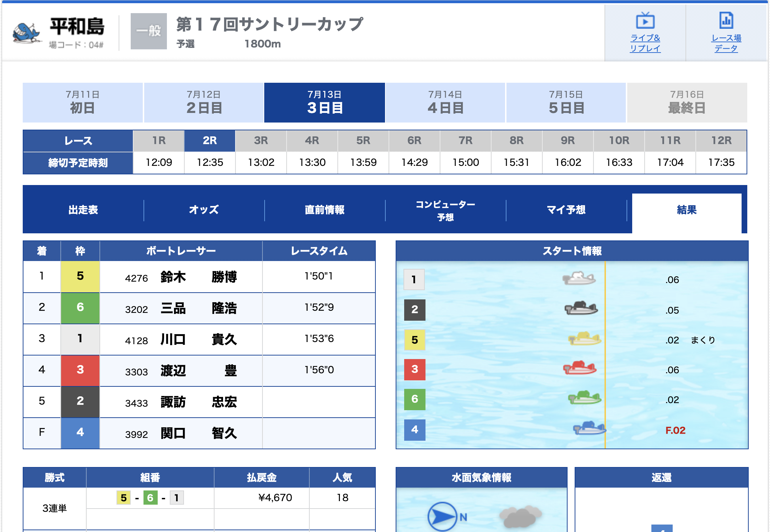Screen dimensions: 770x532
Task: Click the yellow boat 5 icon
Action: tap(585, 339)
